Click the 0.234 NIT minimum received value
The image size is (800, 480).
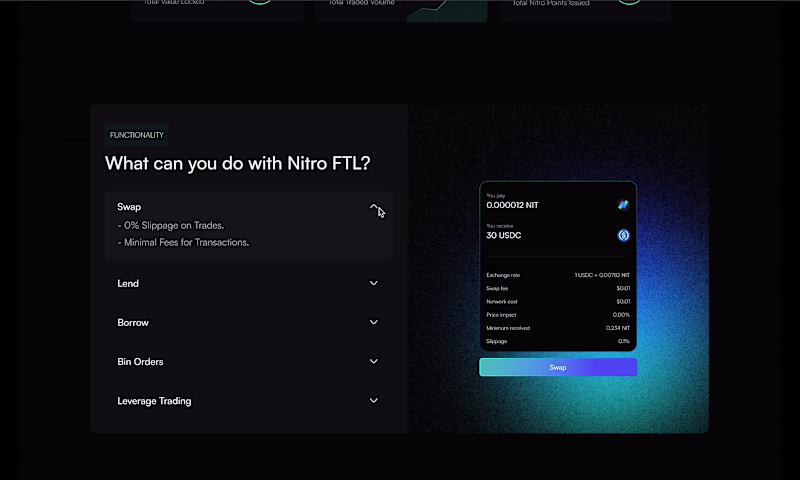[617, 329]
